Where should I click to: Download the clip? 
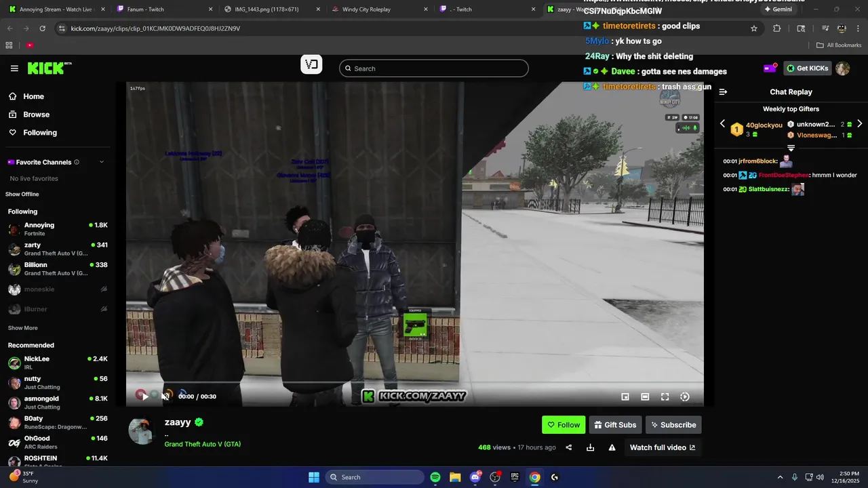pos(590,447)
